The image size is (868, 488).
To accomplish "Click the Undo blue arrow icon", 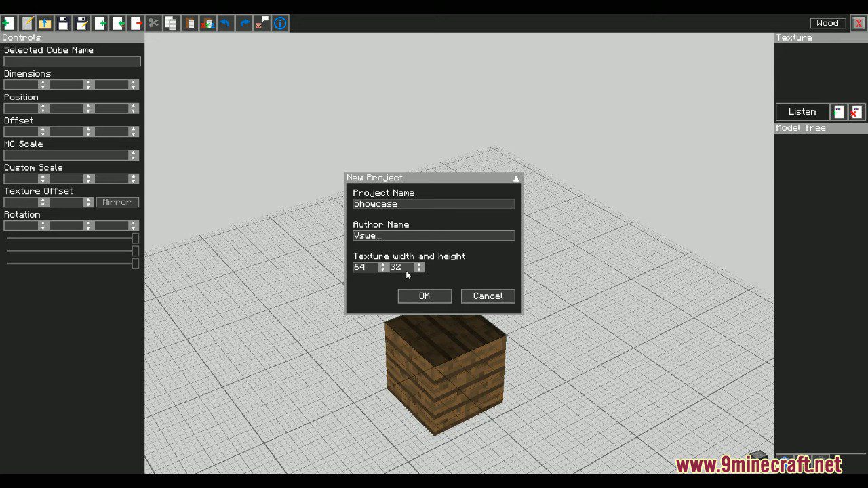I will point(226,24).
